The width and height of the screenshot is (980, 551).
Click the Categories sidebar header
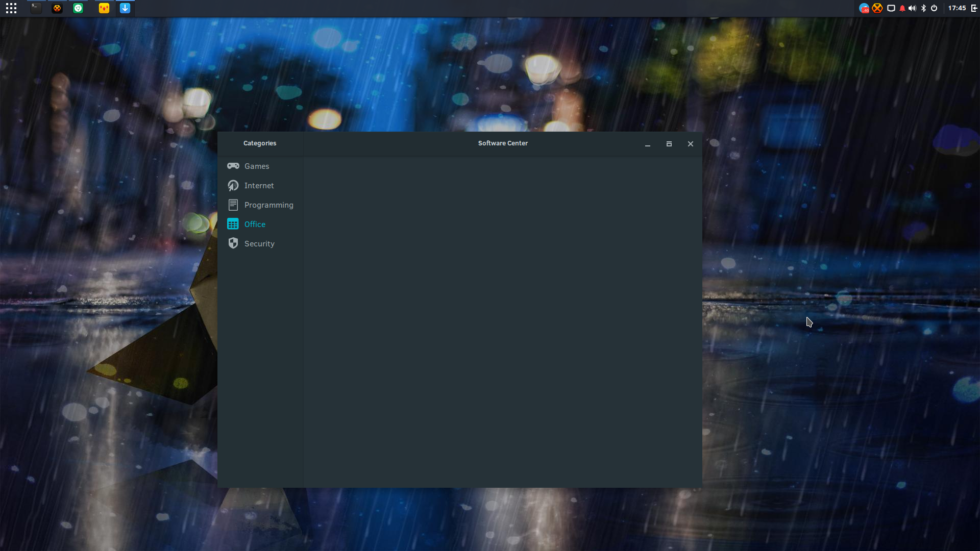pyautogui.click(x=260, y=143)
